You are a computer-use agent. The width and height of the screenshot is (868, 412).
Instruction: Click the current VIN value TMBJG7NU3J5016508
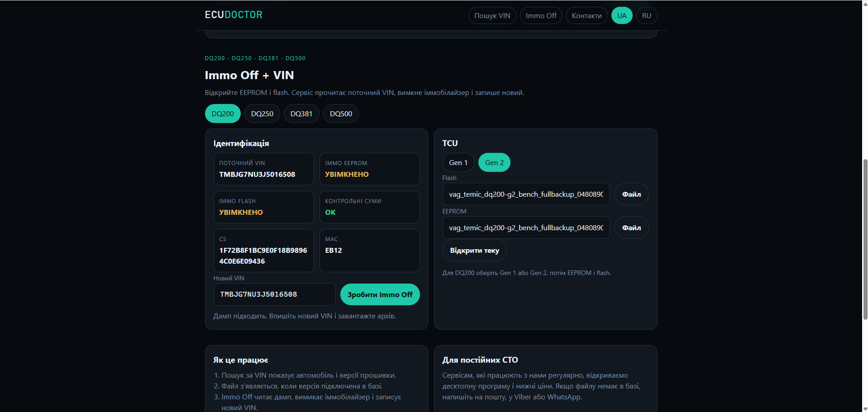coord(257,174)
